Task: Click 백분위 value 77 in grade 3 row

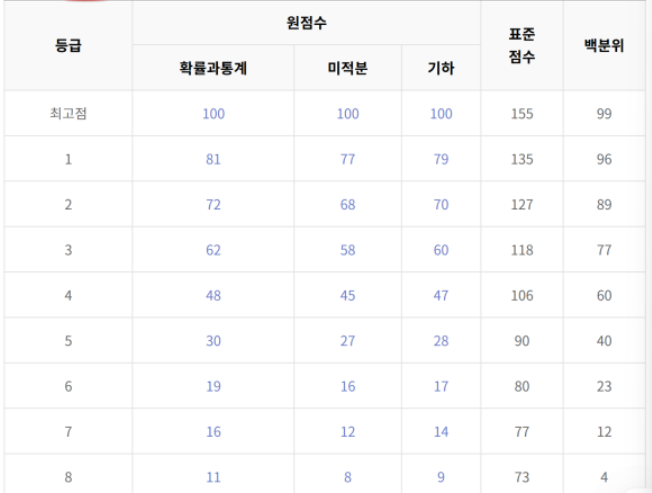Action: click(x=604, y=250)
